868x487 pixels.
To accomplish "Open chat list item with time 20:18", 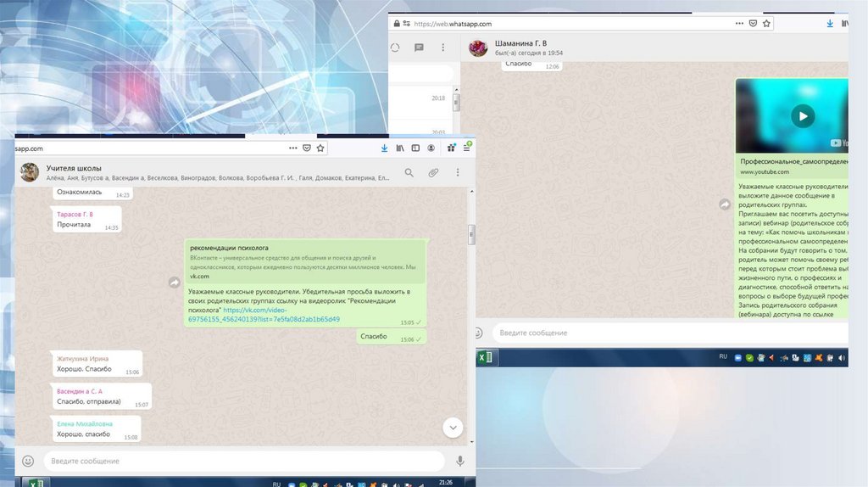I will point(420,103).
